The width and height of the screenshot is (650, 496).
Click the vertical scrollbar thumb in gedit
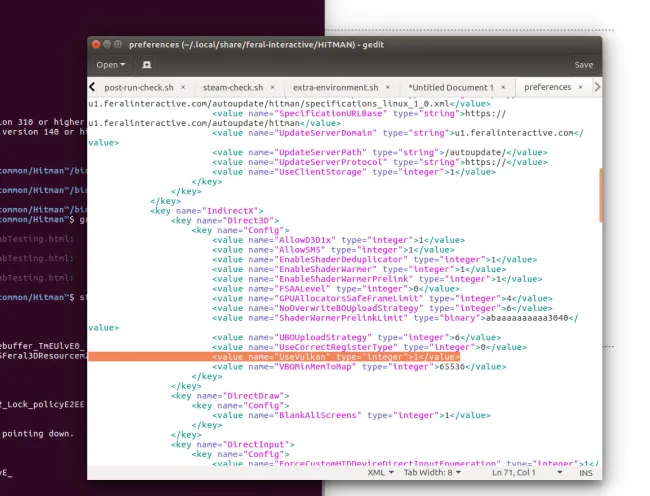600,195
